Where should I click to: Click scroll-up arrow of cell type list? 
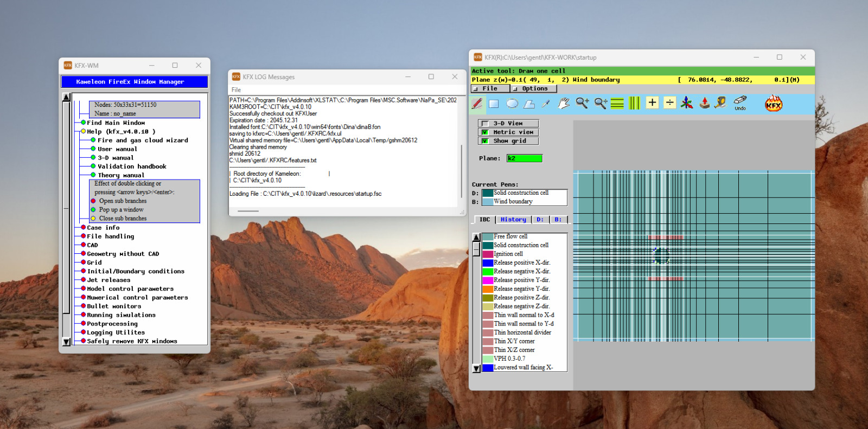476,237
